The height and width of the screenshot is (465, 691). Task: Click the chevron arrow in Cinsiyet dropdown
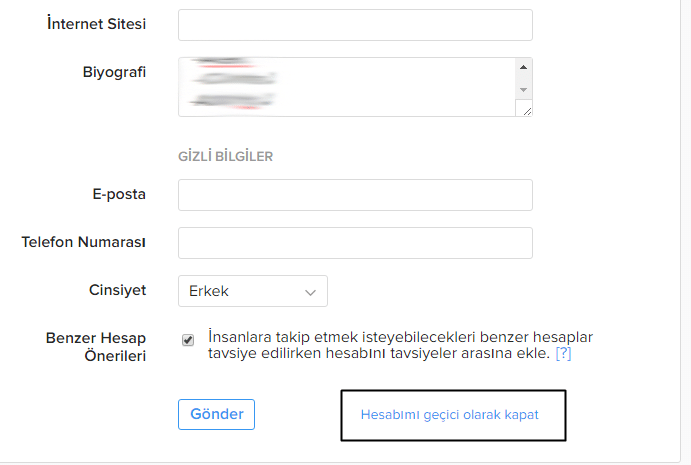[310, 292]
